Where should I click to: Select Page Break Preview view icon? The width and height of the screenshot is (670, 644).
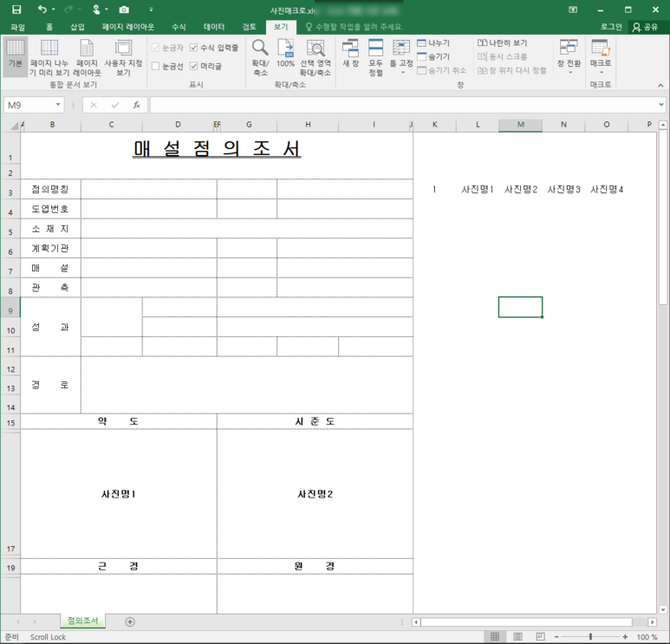pos(49,57)
